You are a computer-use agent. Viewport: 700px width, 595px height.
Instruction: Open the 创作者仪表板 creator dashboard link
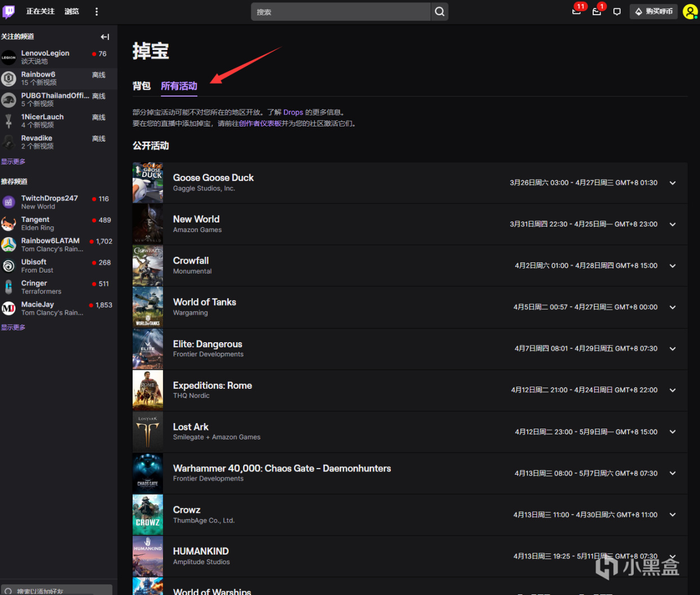[260, 124]
